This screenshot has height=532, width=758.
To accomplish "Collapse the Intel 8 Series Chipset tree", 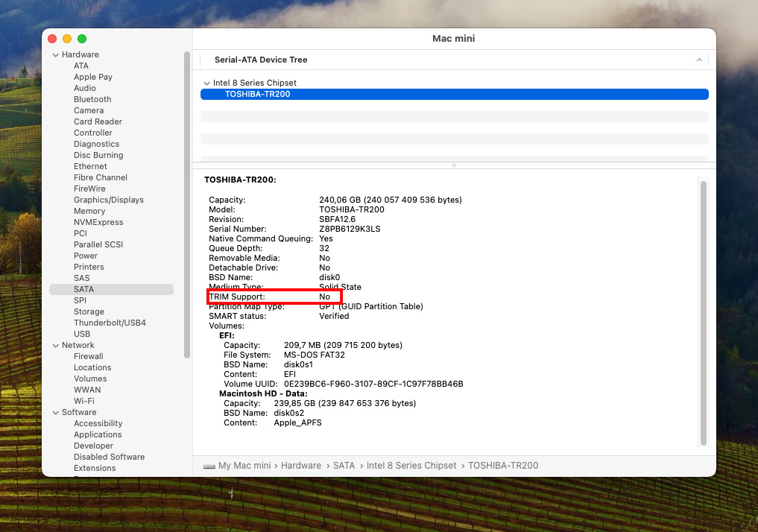I will click(x=206, y=83).
